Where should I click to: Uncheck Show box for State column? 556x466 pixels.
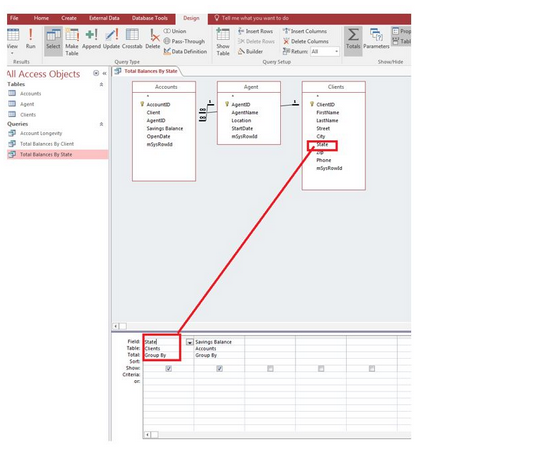pos(169,369)
